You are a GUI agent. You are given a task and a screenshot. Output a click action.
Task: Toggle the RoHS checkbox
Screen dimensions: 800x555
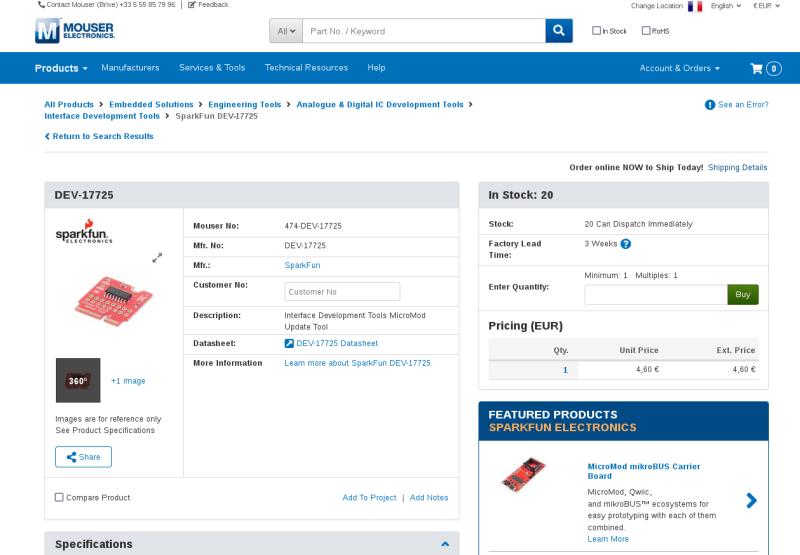(x=646, y=31)
